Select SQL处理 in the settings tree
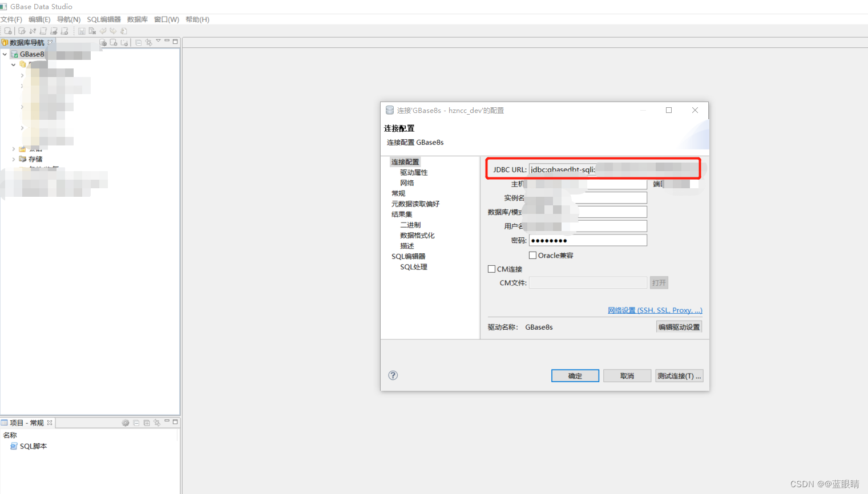This screenshot has height=494, width=868. [x=414, y=267]
